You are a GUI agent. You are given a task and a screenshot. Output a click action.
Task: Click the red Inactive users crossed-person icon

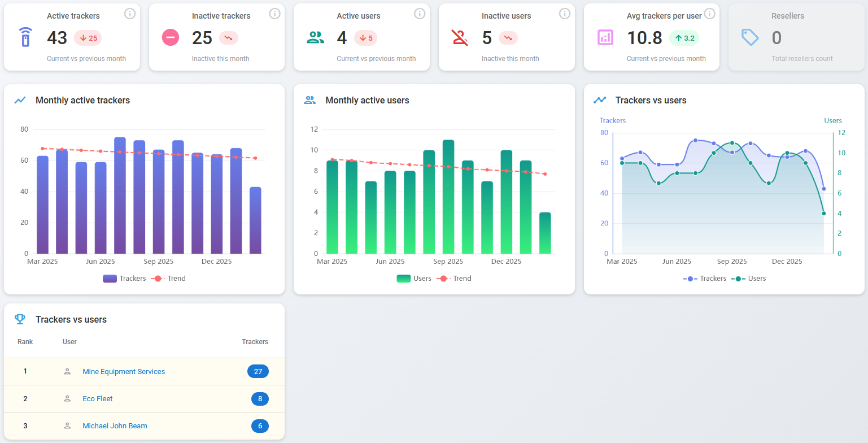[x=460, y=37]
